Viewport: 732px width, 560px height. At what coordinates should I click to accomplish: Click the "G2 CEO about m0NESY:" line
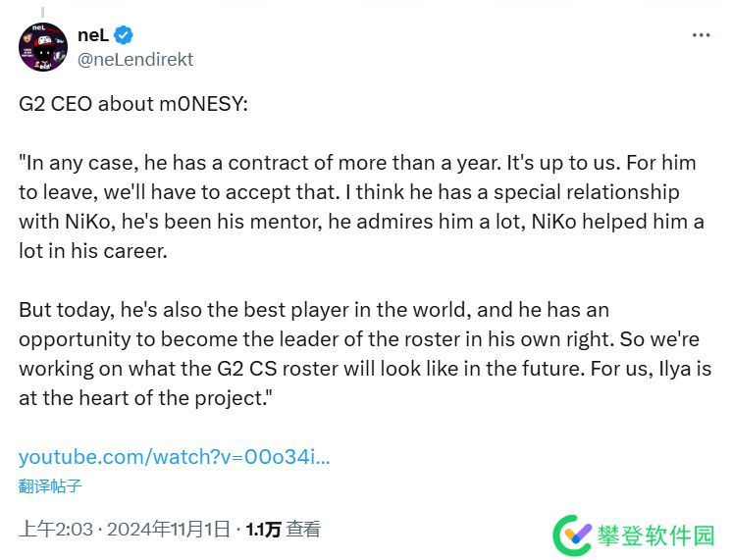133,103
